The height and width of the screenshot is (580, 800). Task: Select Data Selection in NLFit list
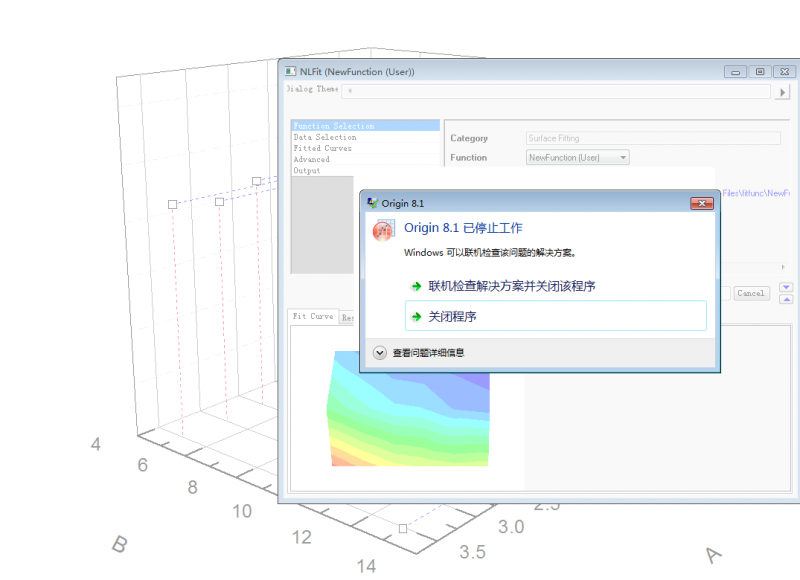pyautogui.click(x=365, y=137)
